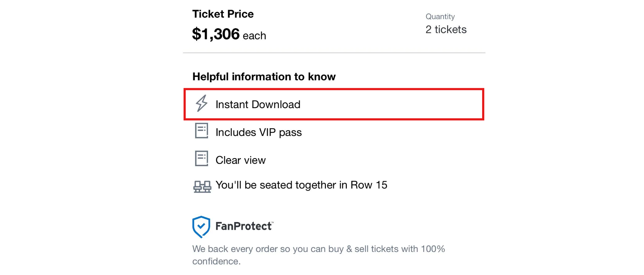Click the 2 tickets quantity value
644x275 pixels.
tap(446, 30)
